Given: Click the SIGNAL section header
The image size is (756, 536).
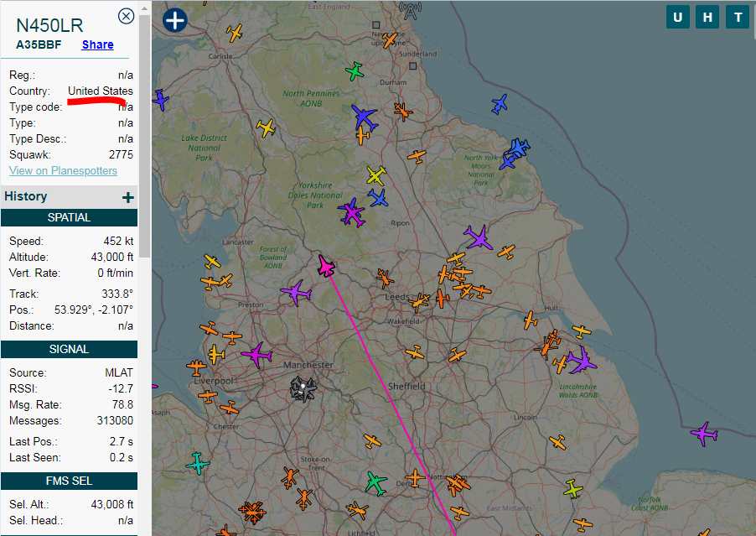Looking at the screenshot, I should pos(69,349).
